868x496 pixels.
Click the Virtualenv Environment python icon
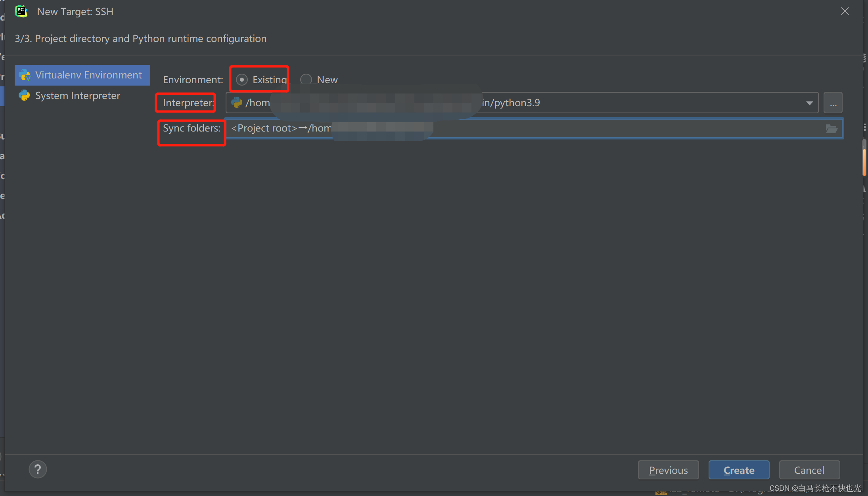point(25,75)
